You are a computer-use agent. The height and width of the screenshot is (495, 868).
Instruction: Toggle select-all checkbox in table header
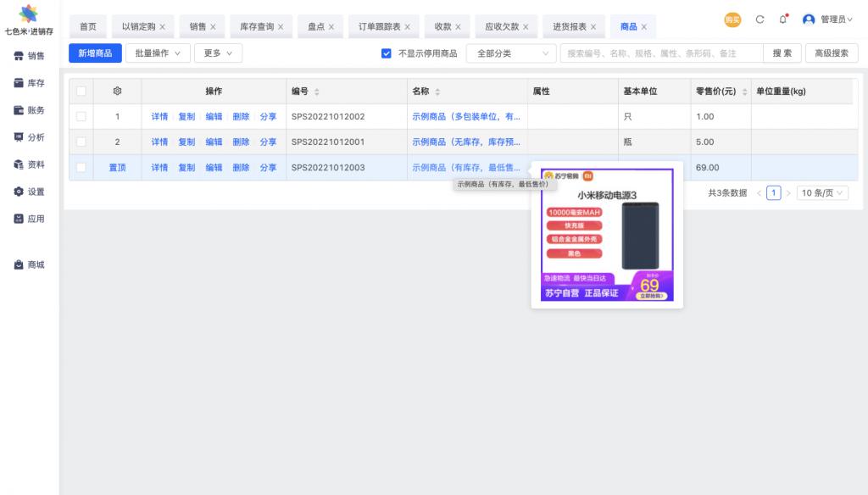click(x=81, y=92)
